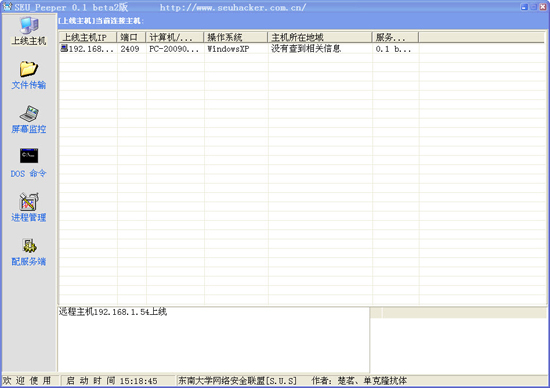Click the 计算机 computer name column header
Screen dimensions: 550x388
click(x=175, y=37)
